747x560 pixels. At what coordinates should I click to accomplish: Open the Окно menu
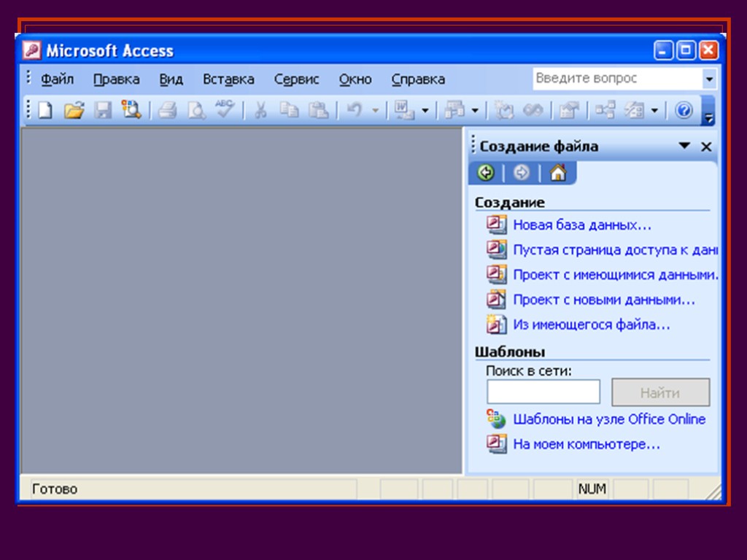pos(355,79)
